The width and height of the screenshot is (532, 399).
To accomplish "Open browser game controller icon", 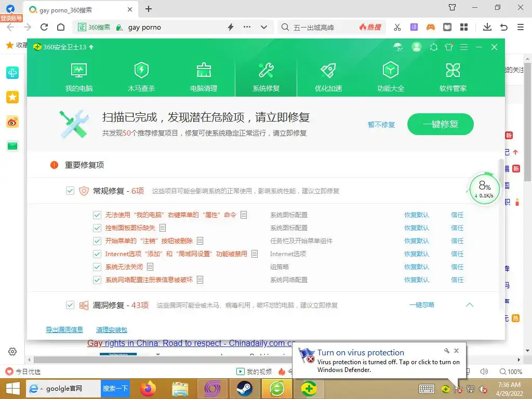I will [431, 27].
